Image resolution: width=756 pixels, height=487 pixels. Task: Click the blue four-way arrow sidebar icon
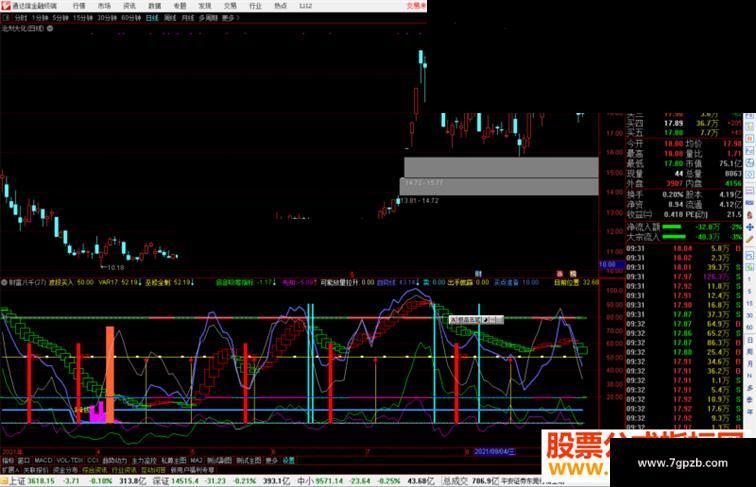pos(750,227)
